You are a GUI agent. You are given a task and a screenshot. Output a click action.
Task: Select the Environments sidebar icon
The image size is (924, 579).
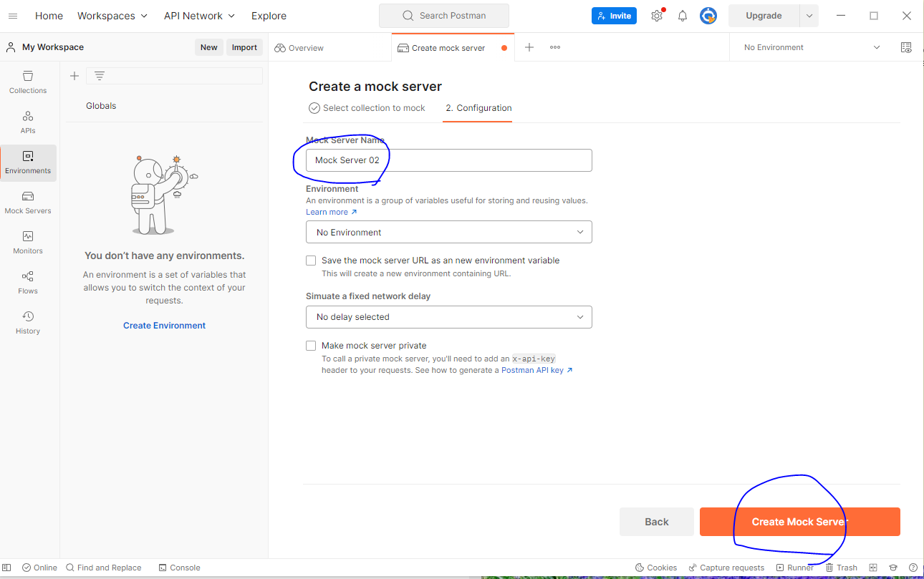(x=28, y=162)
